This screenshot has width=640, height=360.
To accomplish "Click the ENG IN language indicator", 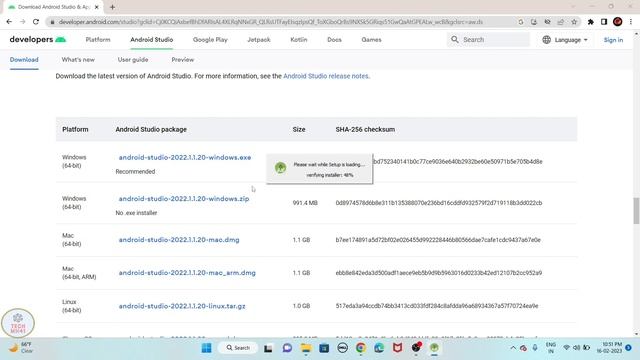I will coord(551,348).
